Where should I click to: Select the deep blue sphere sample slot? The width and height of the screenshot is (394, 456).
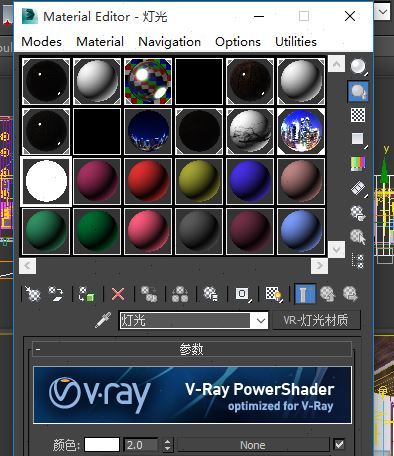click(x=250, y=181)
